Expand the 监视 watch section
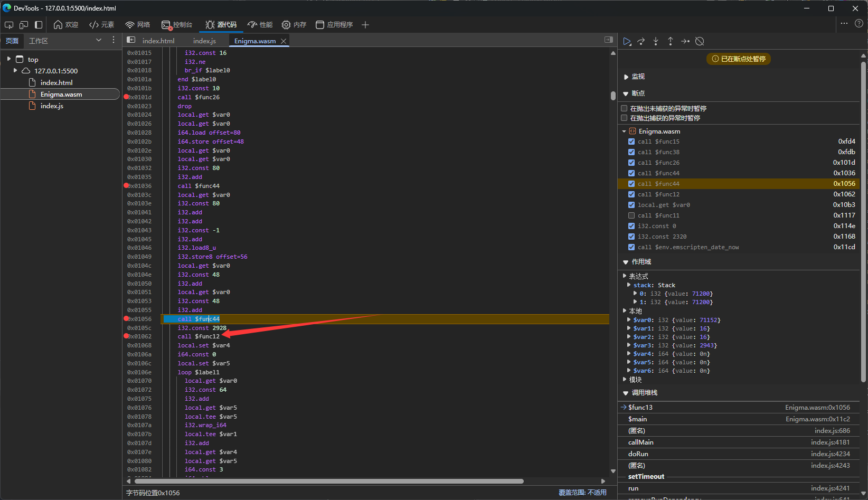This screenshot has width=868, height=500. 626,77
